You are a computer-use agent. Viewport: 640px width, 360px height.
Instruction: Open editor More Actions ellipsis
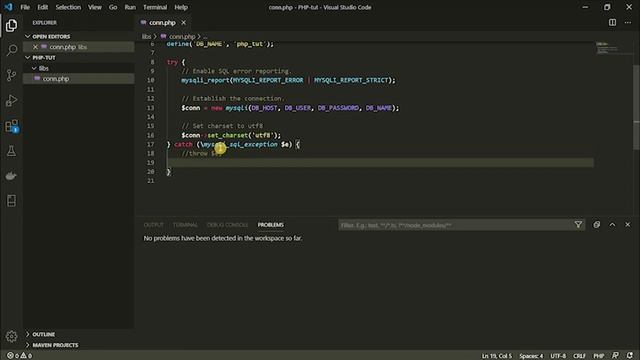tap(628, 22)
